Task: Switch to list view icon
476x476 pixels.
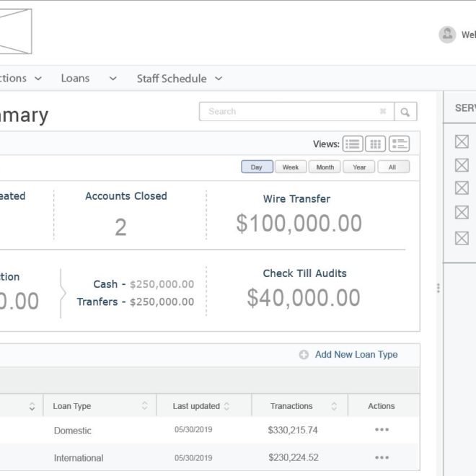Action: pos(353,144)
